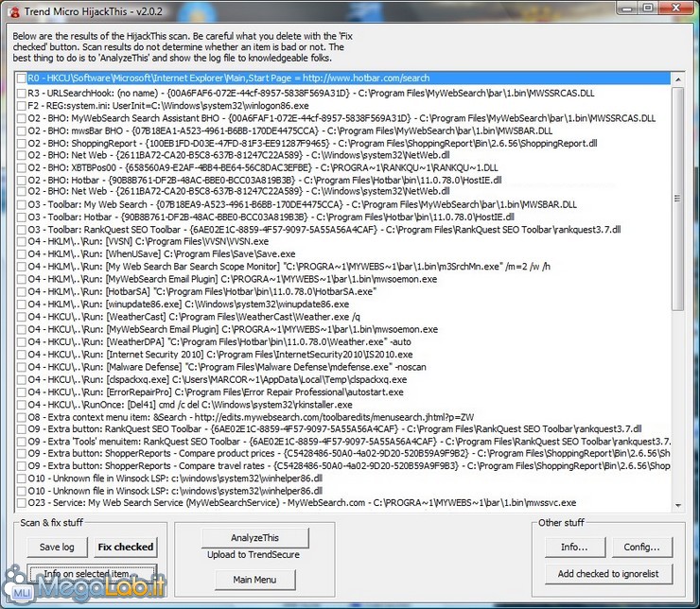
Task: Check the O23 My Web Search Service entry
Action: (x=22, y=503)
